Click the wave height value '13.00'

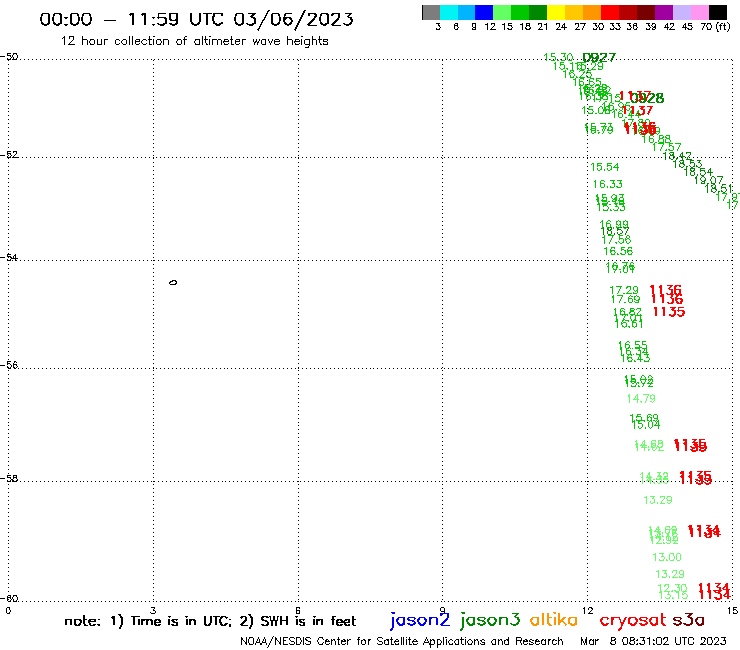coord(667,557)
